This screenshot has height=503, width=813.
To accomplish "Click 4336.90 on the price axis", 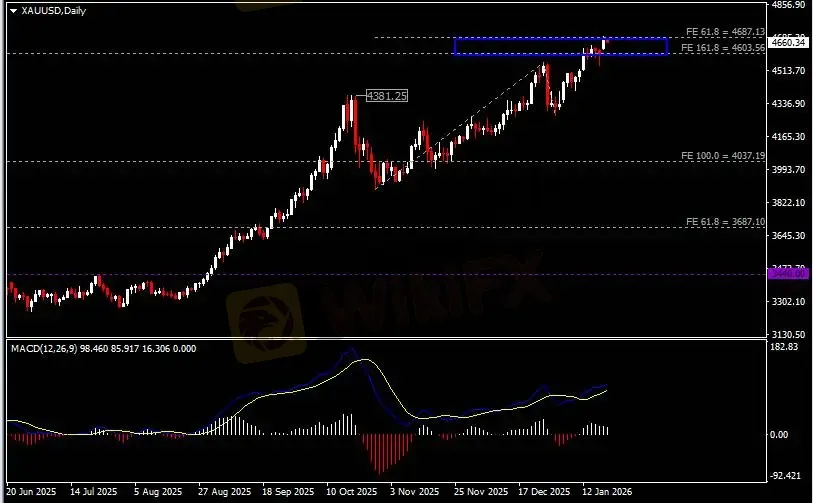I will point(788,104).
